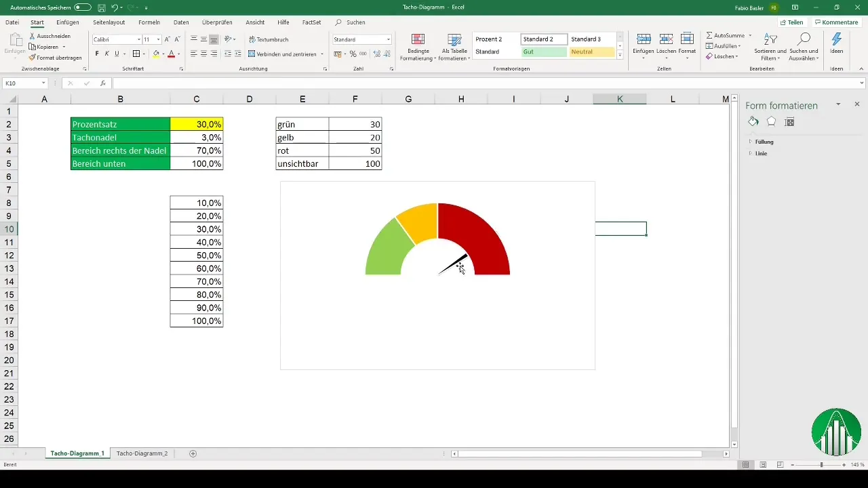Screen dimensions: 868x488
Task: Click the thousands separator 000 icon
Action: [363, 54]
